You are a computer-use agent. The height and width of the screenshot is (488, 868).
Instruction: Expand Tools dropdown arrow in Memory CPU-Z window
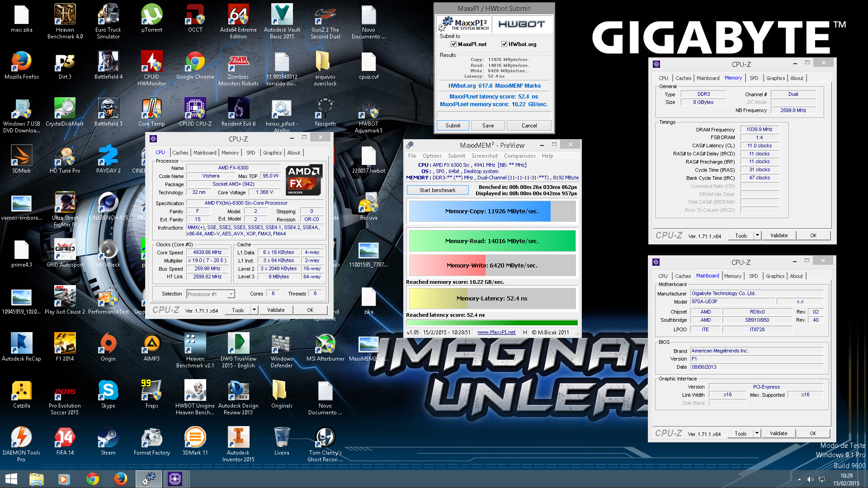coord(757,235)
